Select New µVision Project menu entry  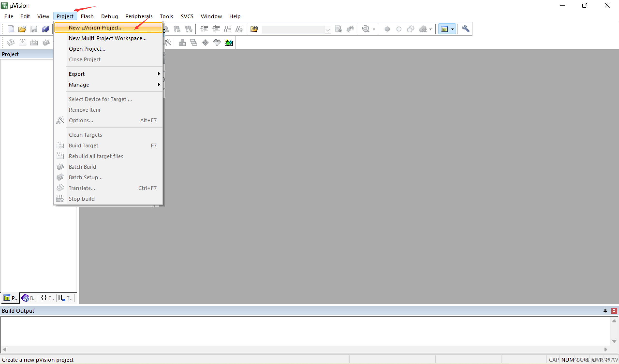[96, 28]
